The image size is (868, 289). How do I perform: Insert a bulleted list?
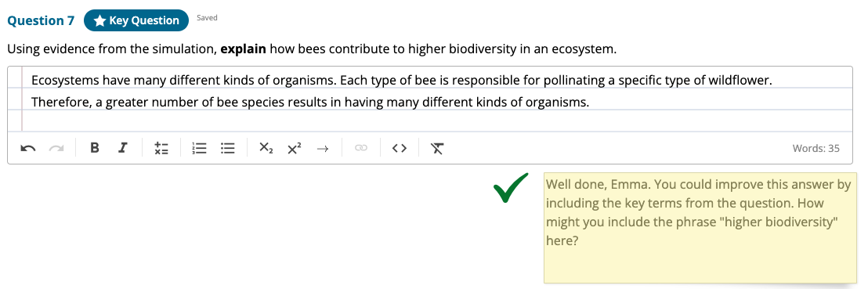point(227,148)
